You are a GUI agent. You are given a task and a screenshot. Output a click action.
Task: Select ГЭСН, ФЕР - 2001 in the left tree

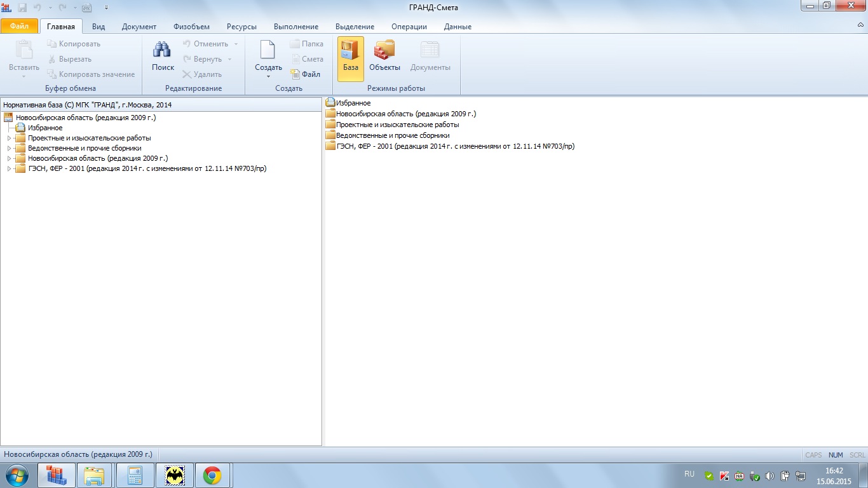pyautogui.click(x=147, y=168)
